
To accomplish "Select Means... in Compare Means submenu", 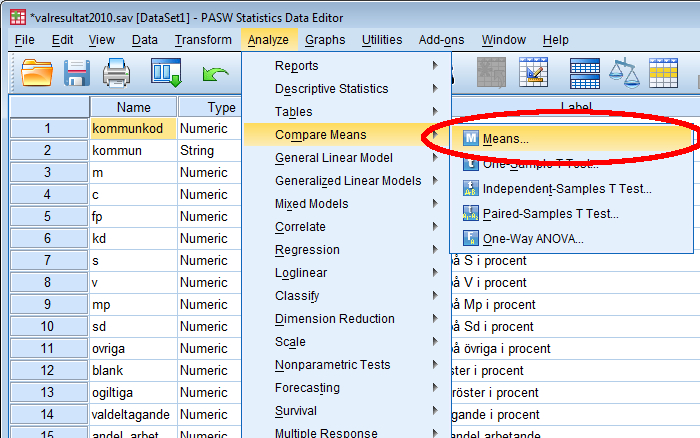I will click(x=505, y=138).
